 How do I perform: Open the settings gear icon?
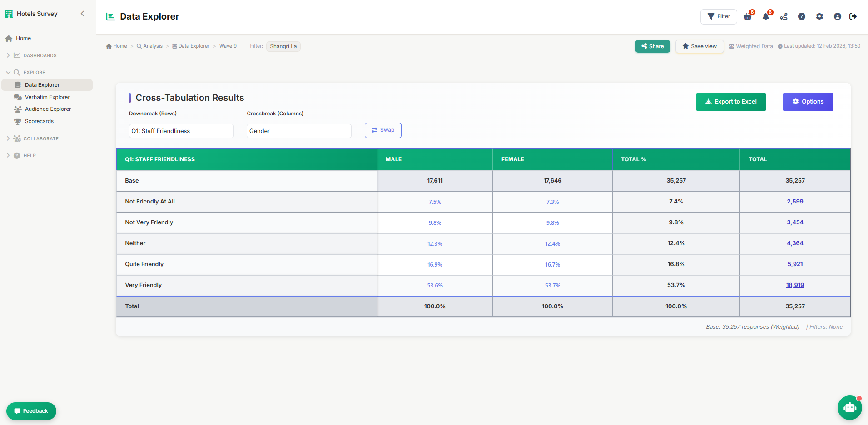[x=819, y=16]
